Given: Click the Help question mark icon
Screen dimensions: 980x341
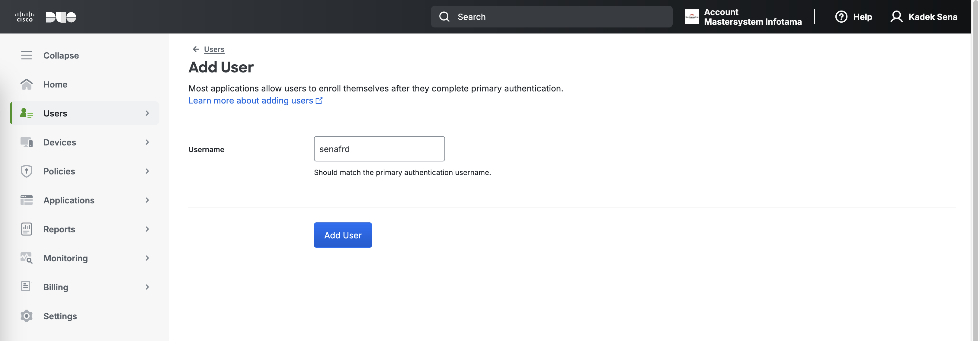Looking at the screenshot, I should pyautogui.click(x=841, y=17).
